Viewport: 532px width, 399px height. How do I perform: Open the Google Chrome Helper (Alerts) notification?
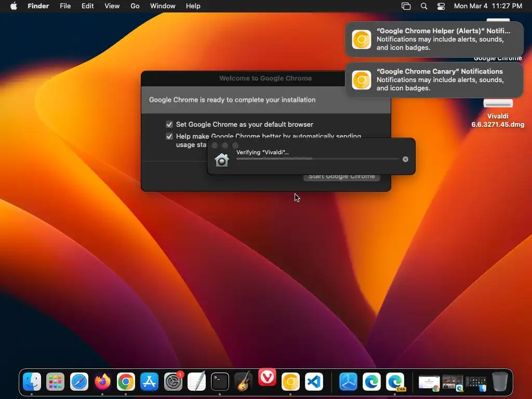coord(434,39)
